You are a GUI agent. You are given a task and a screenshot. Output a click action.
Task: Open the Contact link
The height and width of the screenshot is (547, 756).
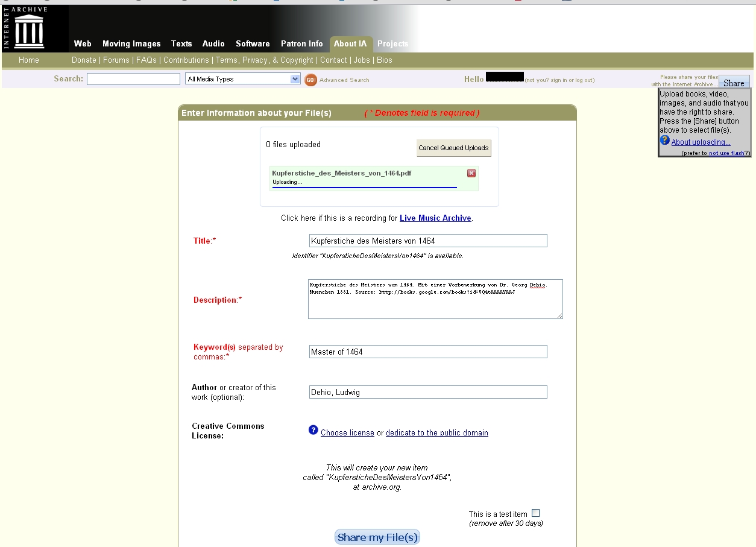click(333, 60)
